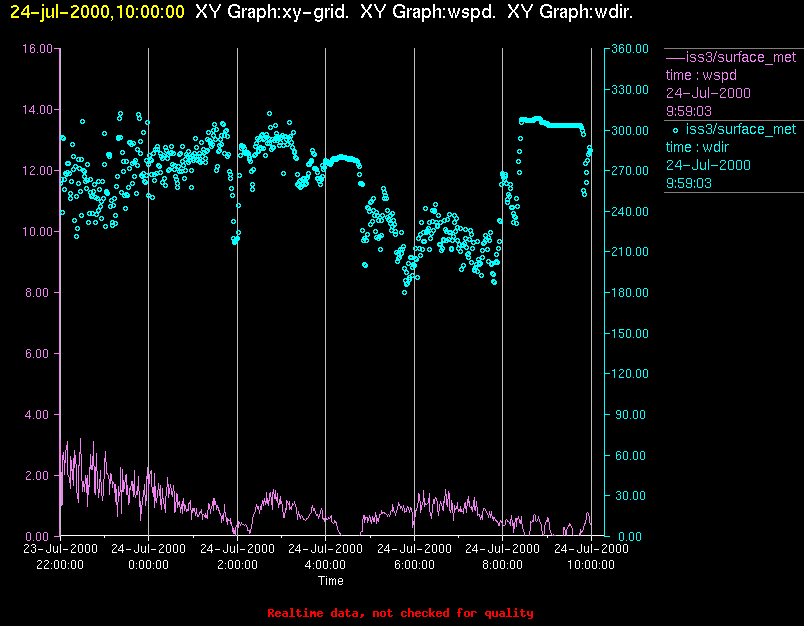The height and width of the screenshot is (626, 804).
Task: Click the right axis value 120.00
Action: 630,374
